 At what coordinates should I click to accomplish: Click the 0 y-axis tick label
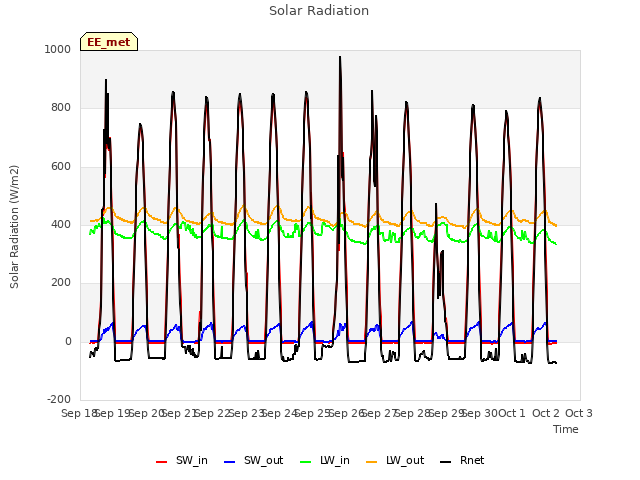tap(68, 342)
